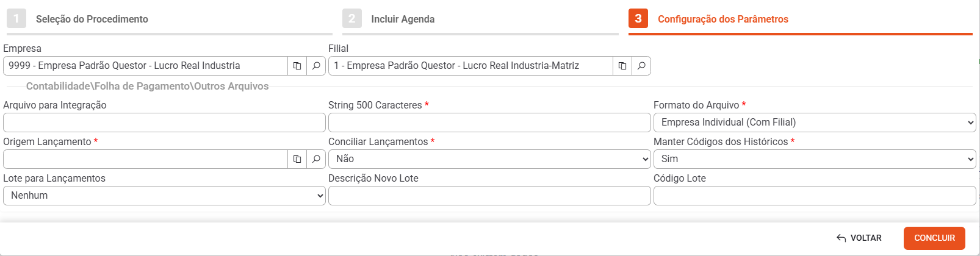Open the search magnifier for Empresa

coord(316,66)
